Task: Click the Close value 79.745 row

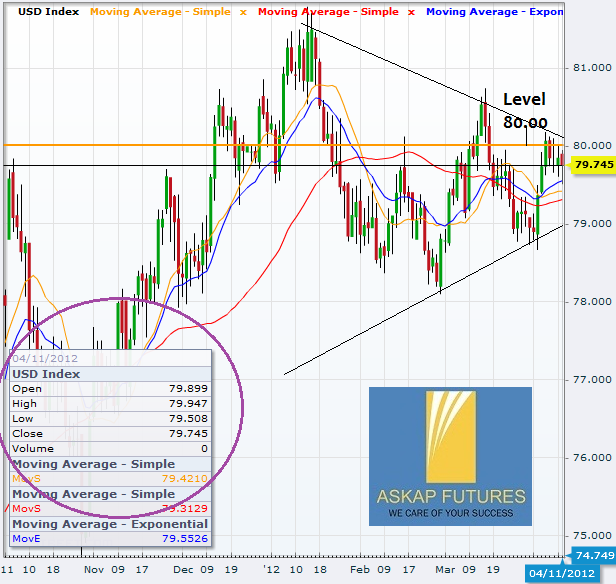Action: pyautogui.click(x=110, y=435)
